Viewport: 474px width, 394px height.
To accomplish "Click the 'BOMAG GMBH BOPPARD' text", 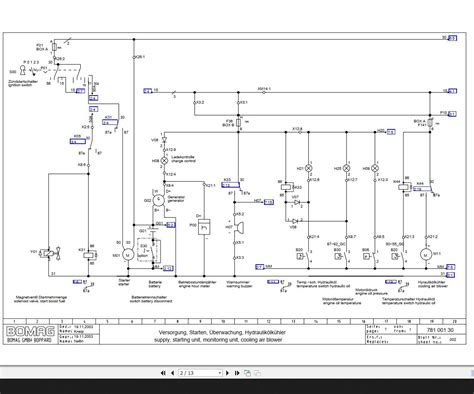I will (x=29, y=340).
